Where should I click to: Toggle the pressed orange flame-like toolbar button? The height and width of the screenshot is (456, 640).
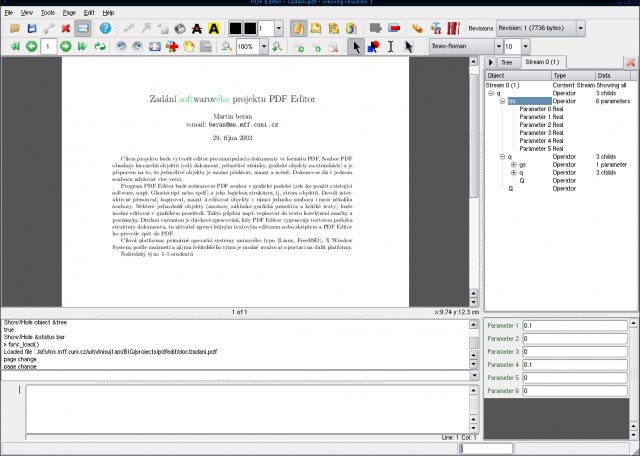299,29
